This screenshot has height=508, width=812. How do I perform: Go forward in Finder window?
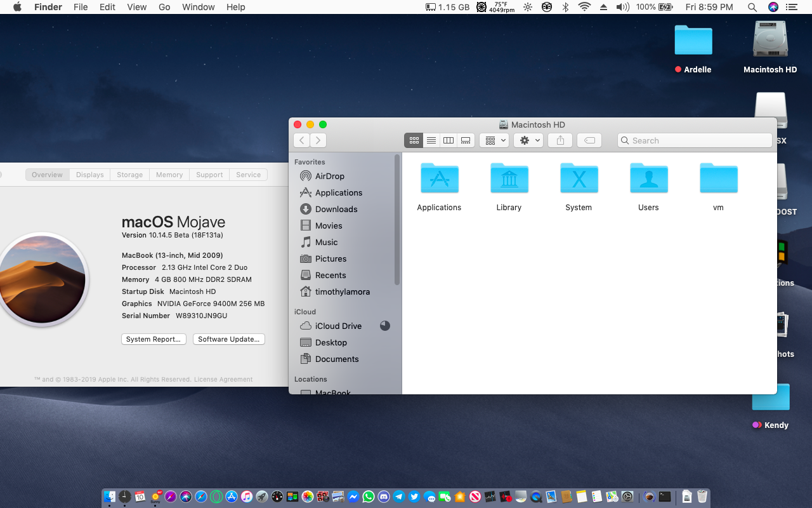coord(318,140)
